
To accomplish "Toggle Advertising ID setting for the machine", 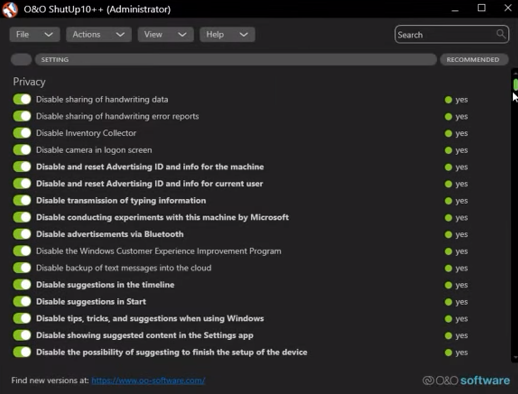I will coord(22,167).
